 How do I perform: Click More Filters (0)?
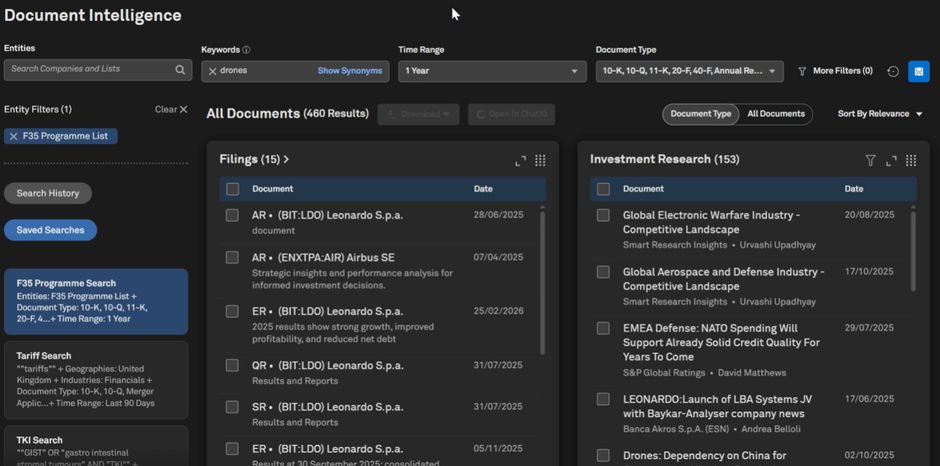point(842,71)
